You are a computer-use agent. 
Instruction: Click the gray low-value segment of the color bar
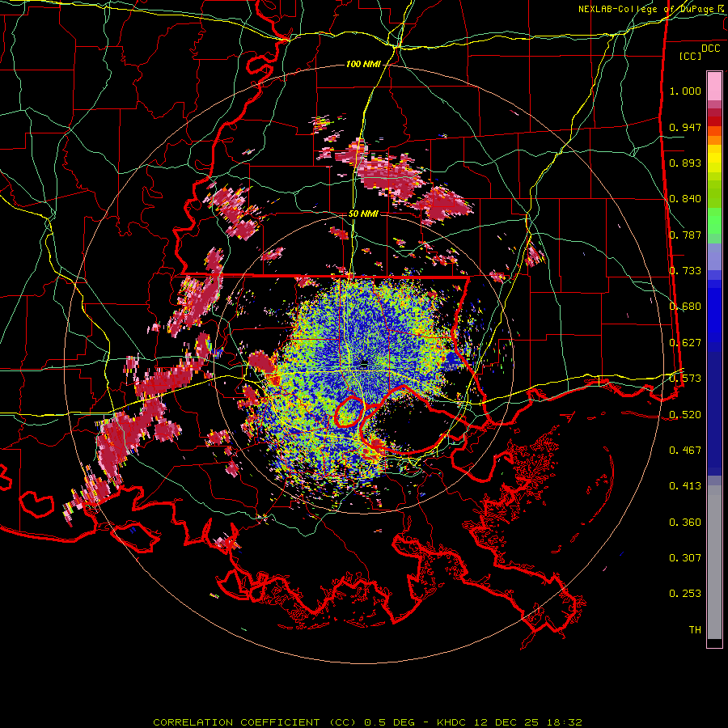(714, 562)
